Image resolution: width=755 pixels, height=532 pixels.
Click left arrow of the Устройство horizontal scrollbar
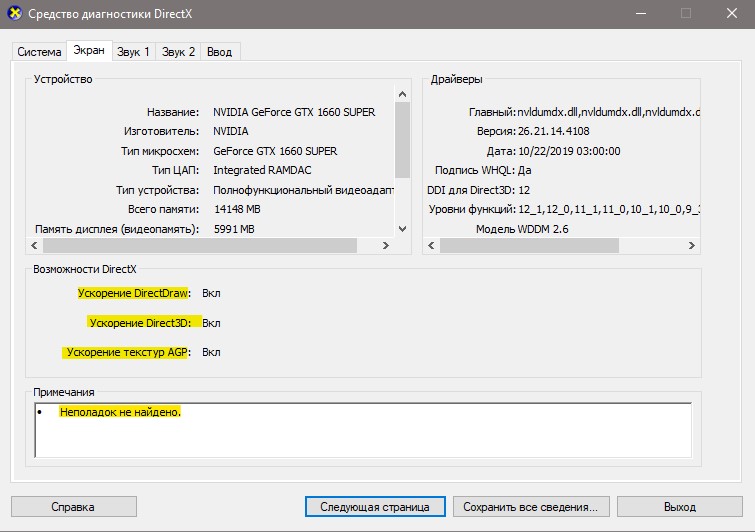35,246
